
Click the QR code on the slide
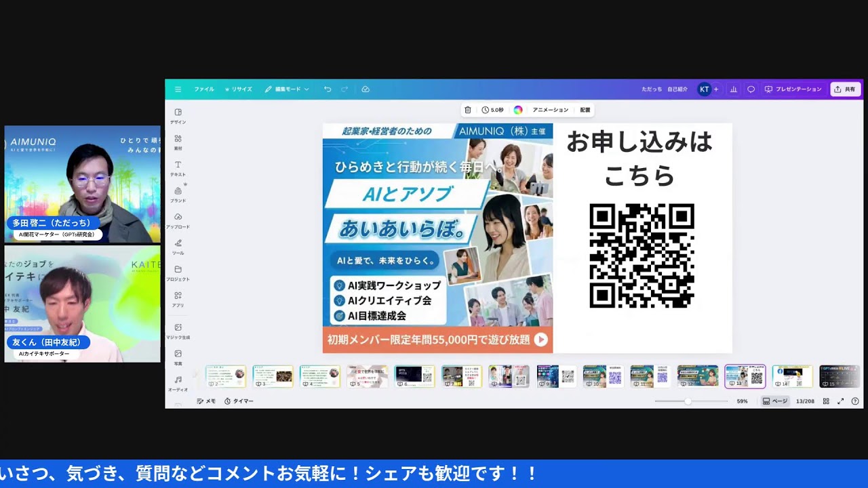click(x=642, y=256)
